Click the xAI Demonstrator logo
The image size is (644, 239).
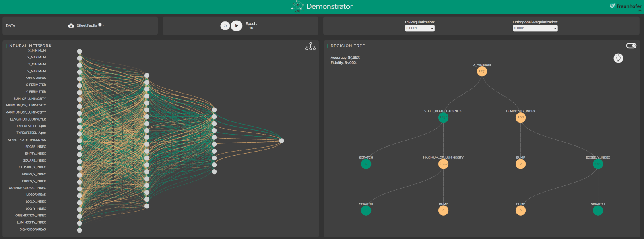pyautogui.click(x=297, y=6)
